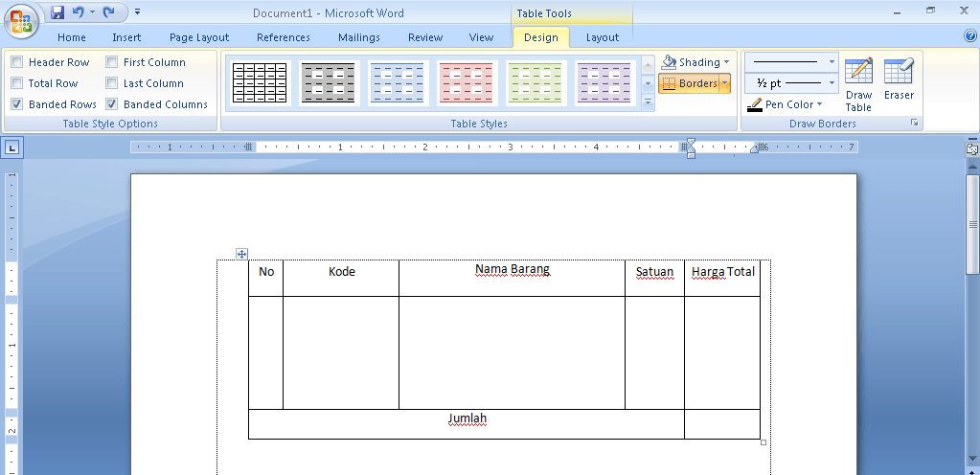Go to the Page Layout tab

coord(198,37)
